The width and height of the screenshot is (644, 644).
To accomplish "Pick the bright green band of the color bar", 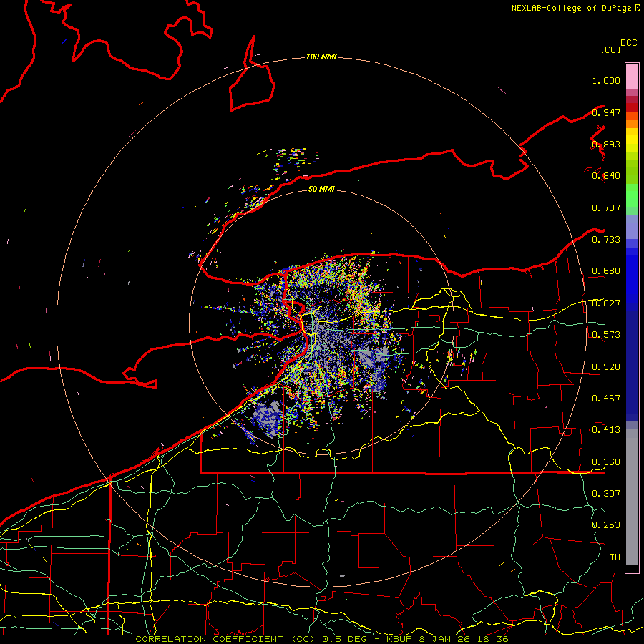I will (632, 195).
